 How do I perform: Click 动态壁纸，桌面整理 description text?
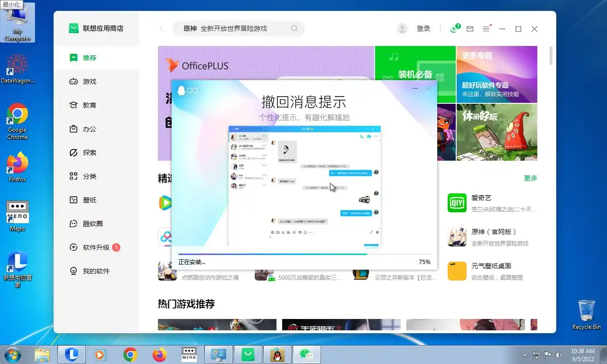point(497,278)
